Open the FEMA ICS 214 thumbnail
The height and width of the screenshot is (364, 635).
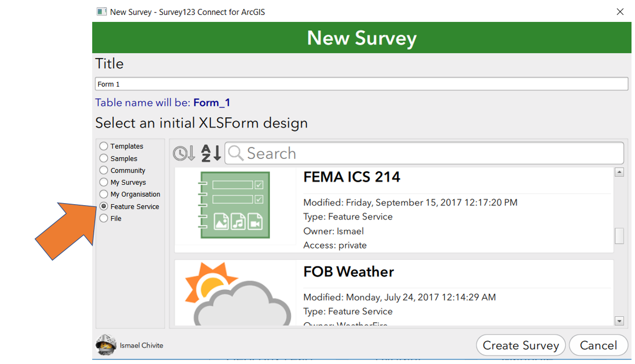(235, 205)
